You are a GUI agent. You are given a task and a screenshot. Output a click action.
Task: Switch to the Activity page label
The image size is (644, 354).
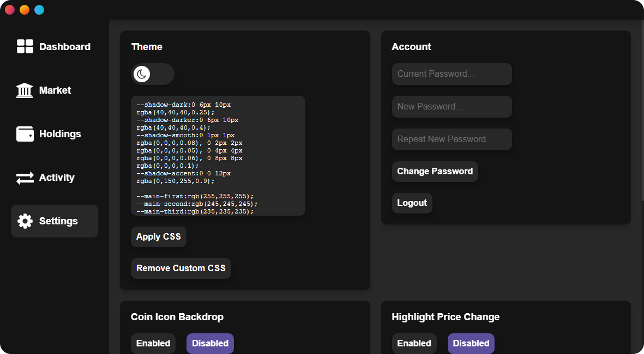click(57, 178)
